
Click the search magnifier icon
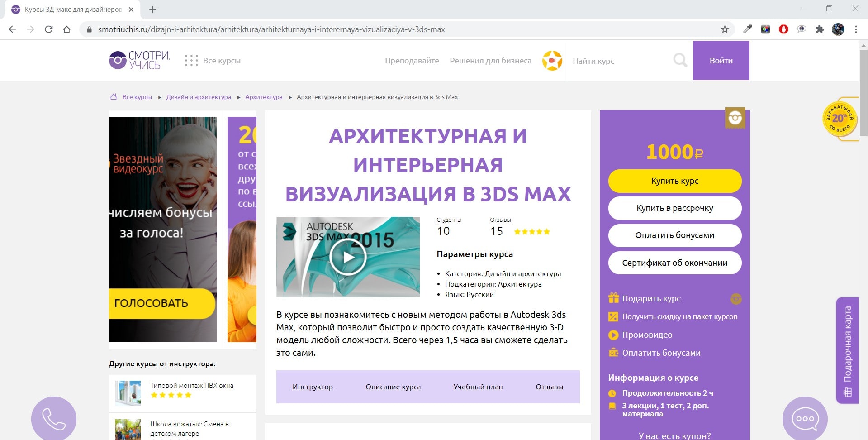coord(680,60)
